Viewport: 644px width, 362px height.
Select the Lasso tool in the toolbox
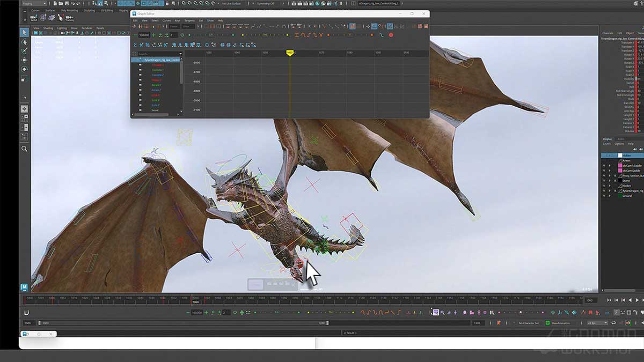(x=25, y=42)
